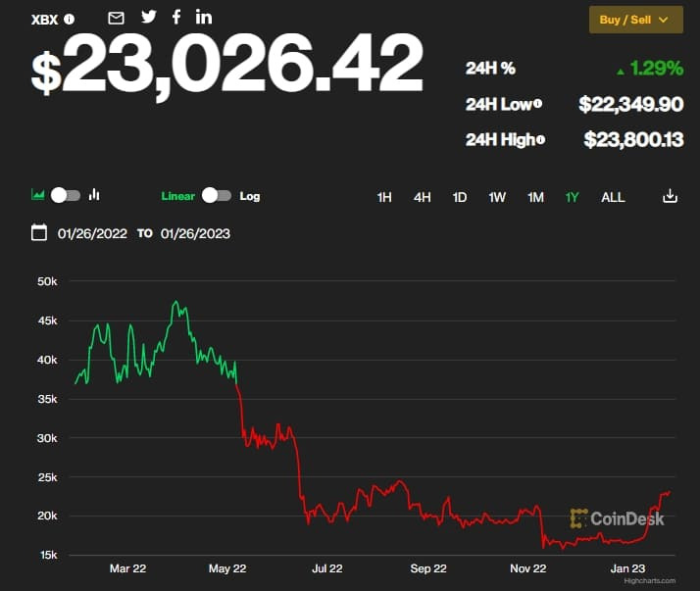The width and height of the screenshot is (700, 591).
Task: Open the Buy / Sell dropdown
Action: (x=635, y=20)
